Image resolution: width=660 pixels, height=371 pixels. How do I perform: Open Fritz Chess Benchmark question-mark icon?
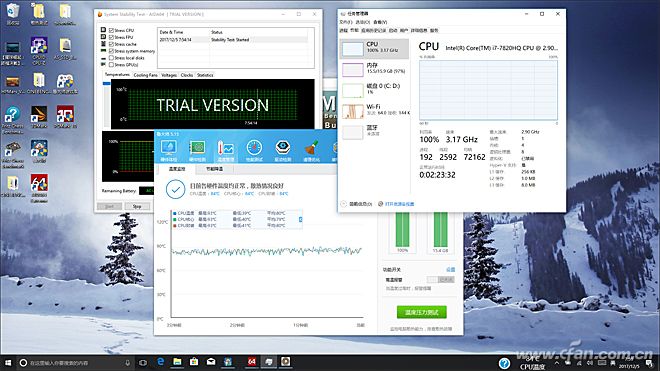point(13,120)
